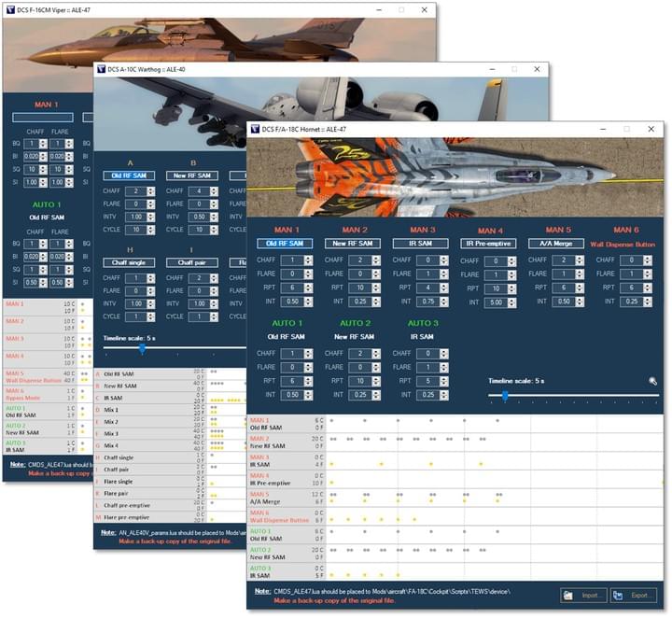Click the MAN 3 'IR SAM' name field in Hornet

[x=420, y=244]
